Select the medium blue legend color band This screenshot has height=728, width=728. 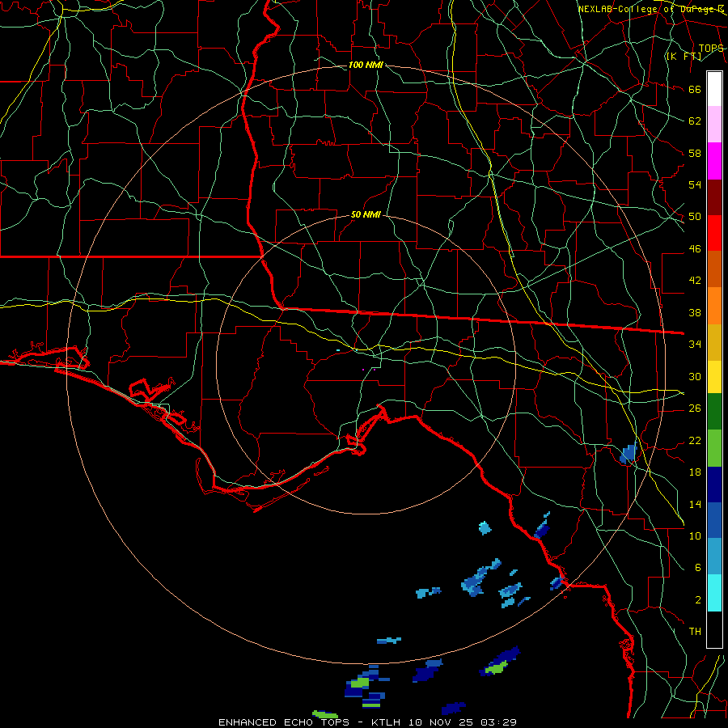714,521
